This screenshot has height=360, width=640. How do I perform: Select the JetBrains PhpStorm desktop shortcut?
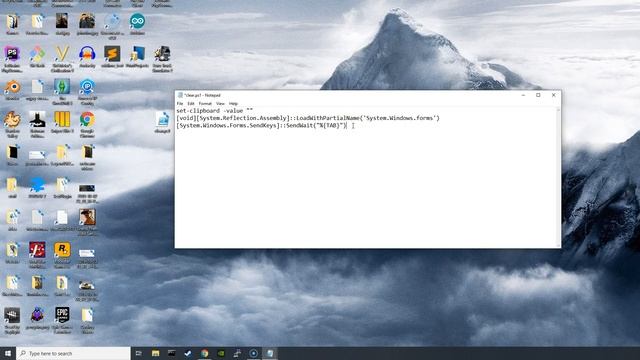[x=12, y=59]
